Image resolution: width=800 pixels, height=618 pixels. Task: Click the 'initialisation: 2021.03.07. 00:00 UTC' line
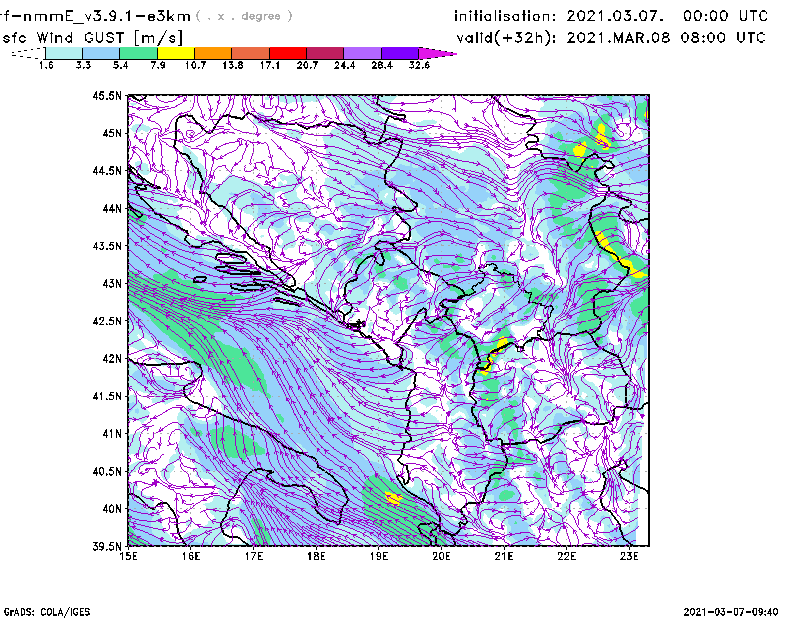[611, 16]
